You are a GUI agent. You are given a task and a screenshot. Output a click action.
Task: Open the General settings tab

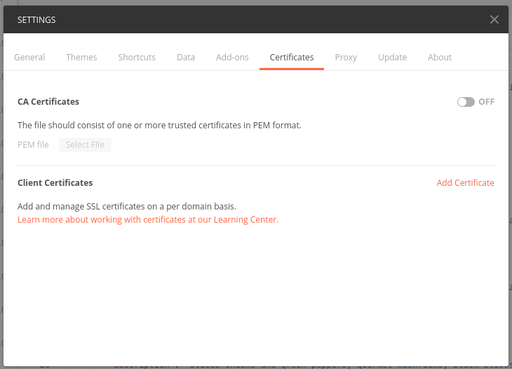[30, 57]
